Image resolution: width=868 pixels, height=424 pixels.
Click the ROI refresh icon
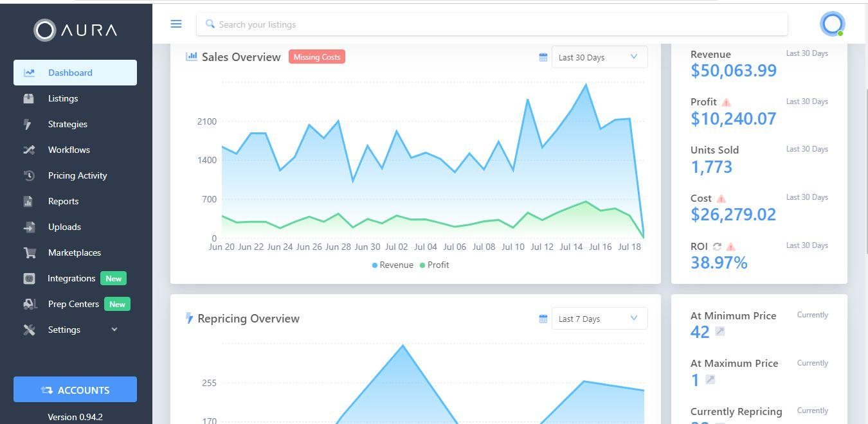[717, 247]
